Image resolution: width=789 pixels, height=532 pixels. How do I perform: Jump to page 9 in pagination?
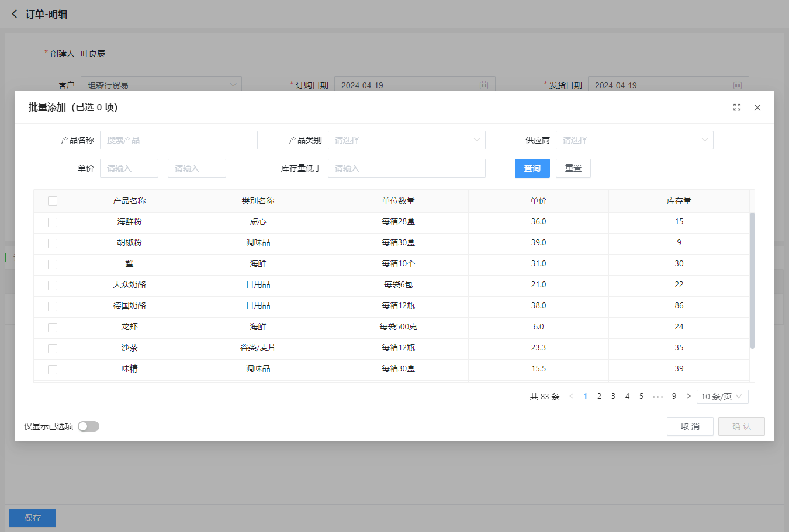coord(674,397)
